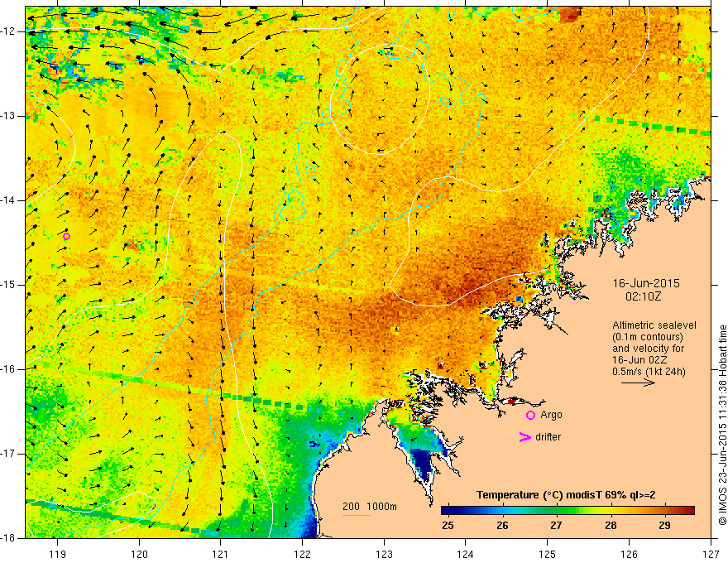The height and width of the screenshot is (563, 728).
Task: Click the latitude axis label -18
Action: [9, 537]
